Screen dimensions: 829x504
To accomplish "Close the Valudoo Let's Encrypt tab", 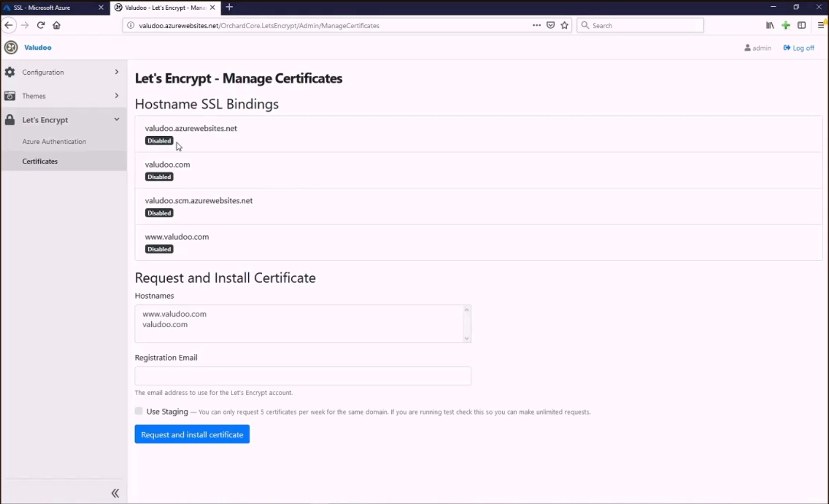I will (212, 7).
